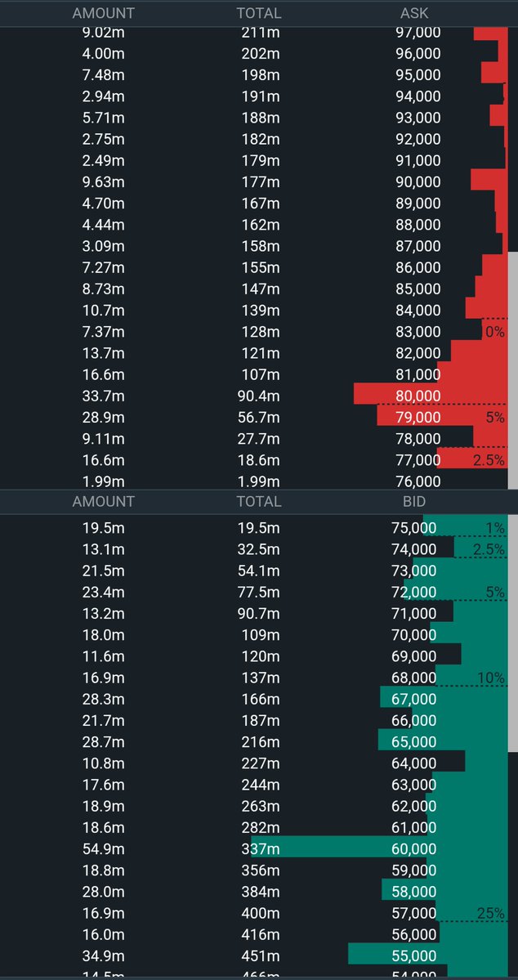Choose the 86,000 ask price

click(x=418, y=267)
